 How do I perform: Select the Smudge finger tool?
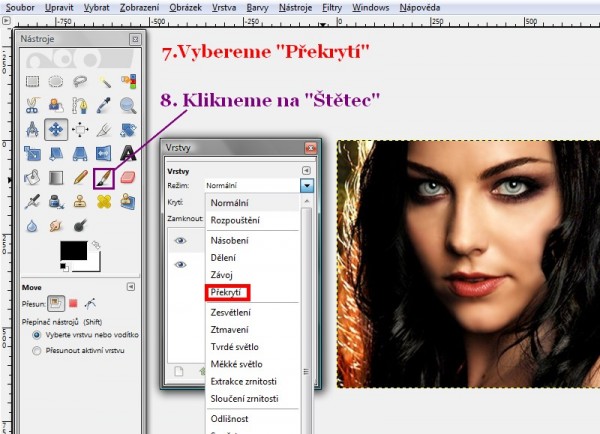(x=56, y=226)
